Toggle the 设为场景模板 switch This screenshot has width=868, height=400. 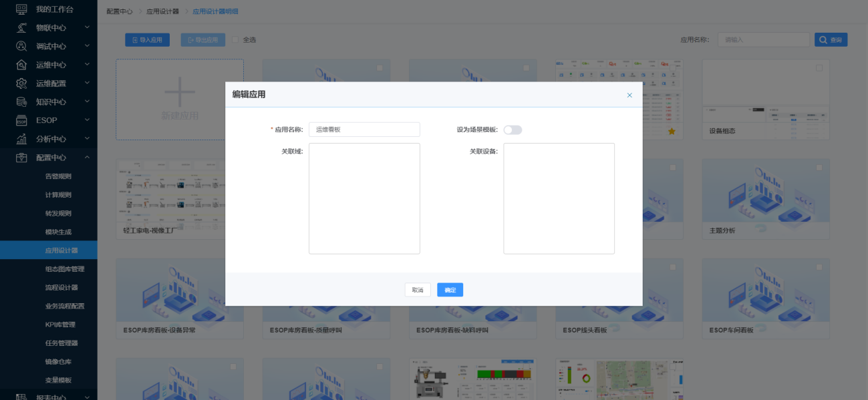(x=513, y=130)
